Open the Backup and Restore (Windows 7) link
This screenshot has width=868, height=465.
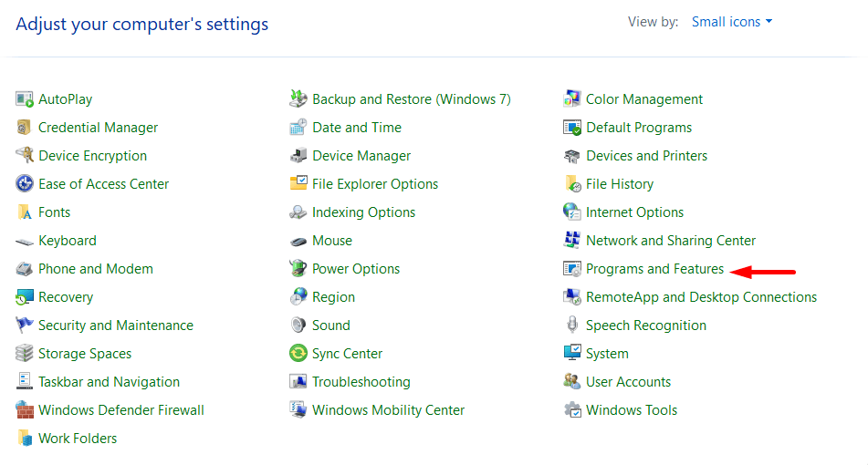click(412, 99)
